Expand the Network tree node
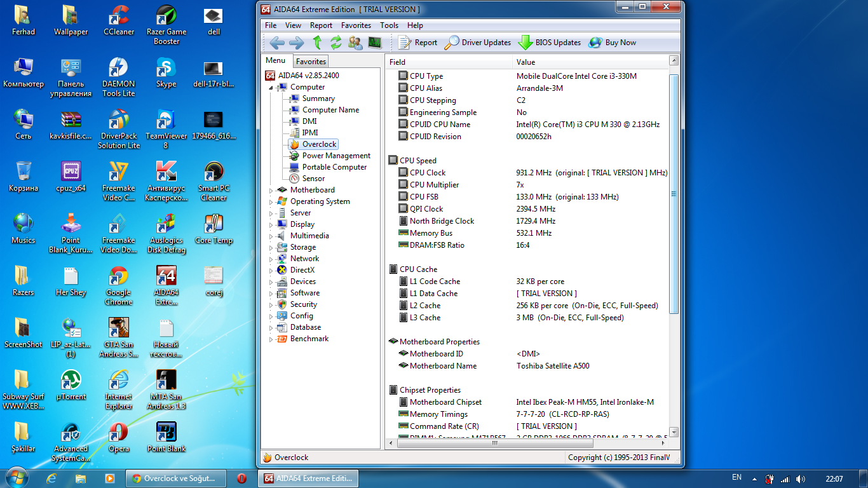Viewport: 868px width, 488px height. (271, 259)
